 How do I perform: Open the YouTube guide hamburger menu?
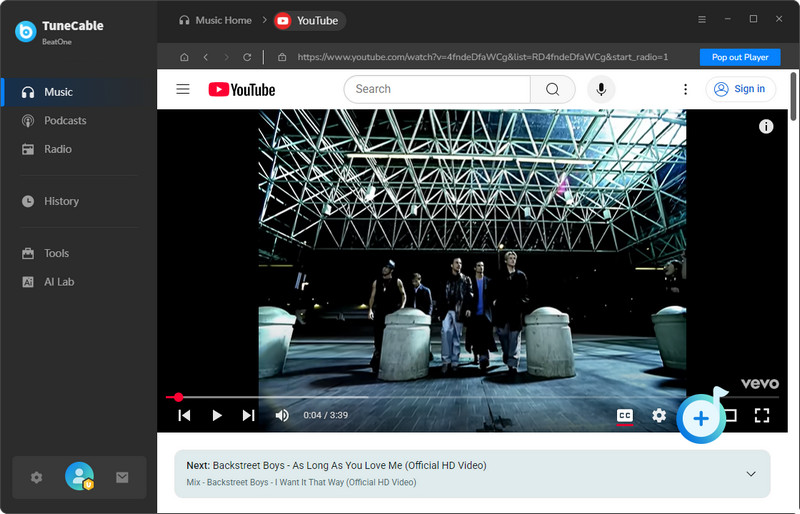tap(183, 89)
